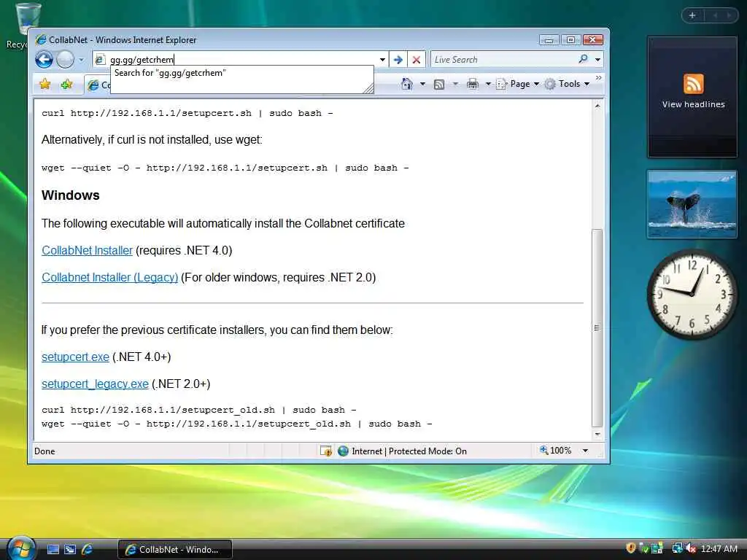Open the Tools menu

(x=568, y=84)
